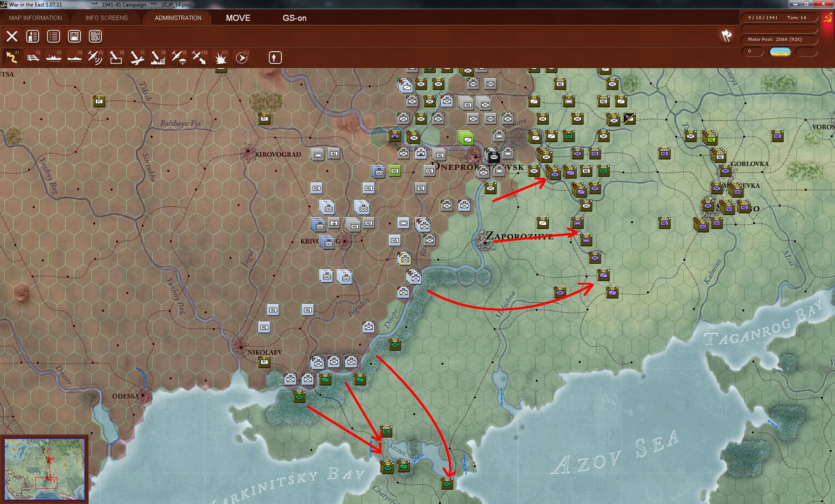
Task: Pick the F6 bomb unit mode
Action: 116,57
